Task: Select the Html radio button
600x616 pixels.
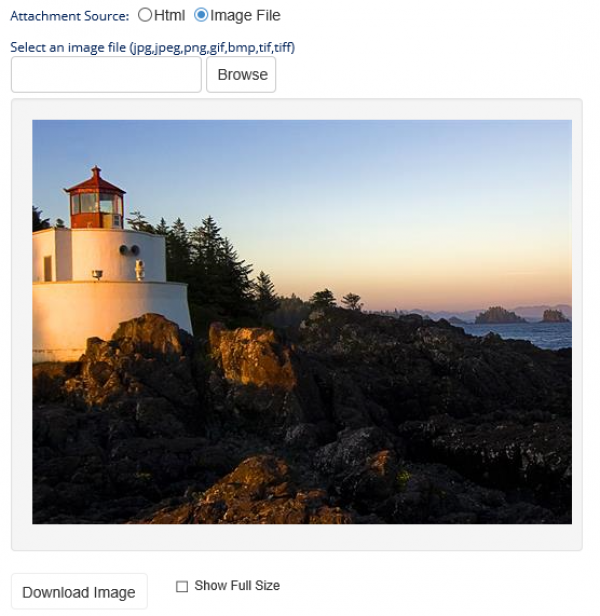Action: coord(145,15)
